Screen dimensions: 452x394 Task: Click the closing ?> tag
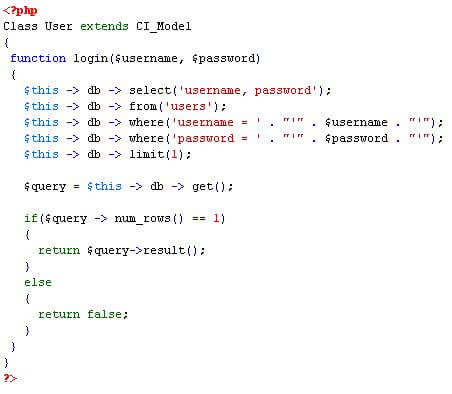[10, 378]
